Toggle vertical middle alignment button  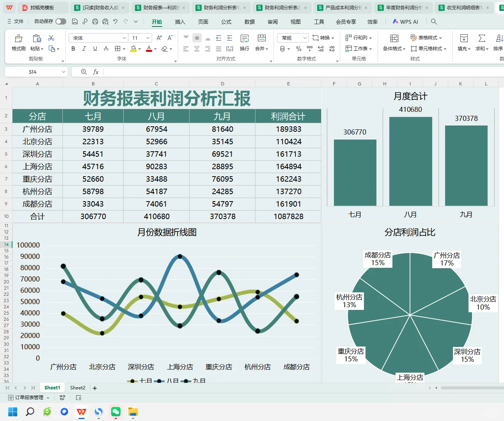point(197,38)
